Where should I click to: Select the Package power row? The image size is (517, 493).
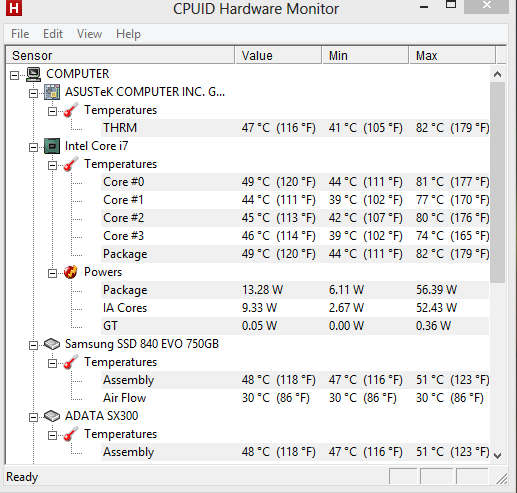(x=295, y=290)
